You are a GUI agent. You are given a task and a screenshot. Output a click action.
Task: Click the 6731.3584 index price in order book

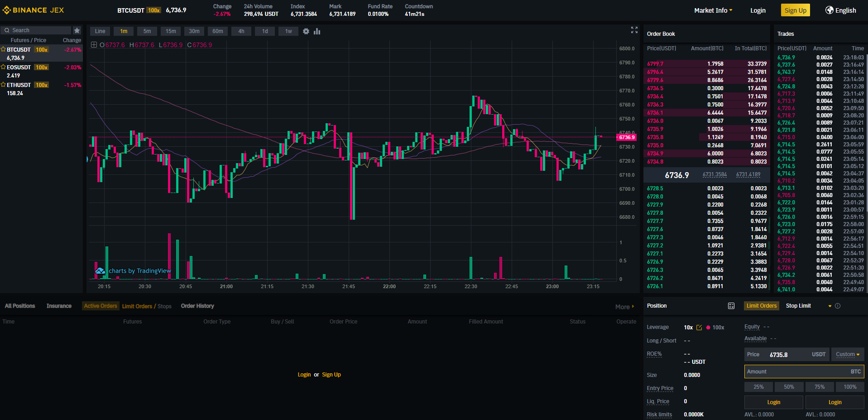(x=715, y=174)
